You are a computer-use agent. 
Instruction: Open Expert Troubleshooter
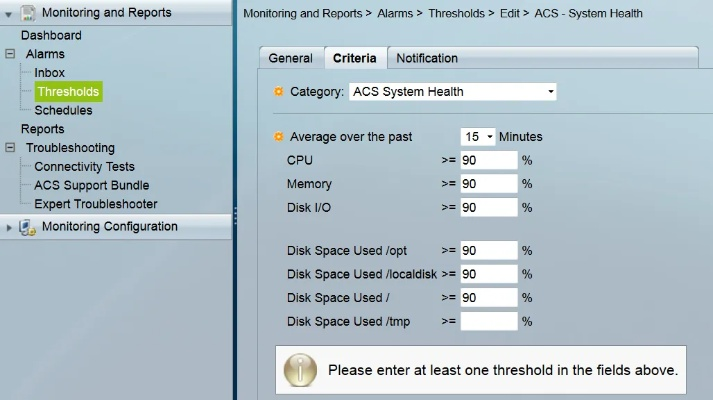click(96, 204)
